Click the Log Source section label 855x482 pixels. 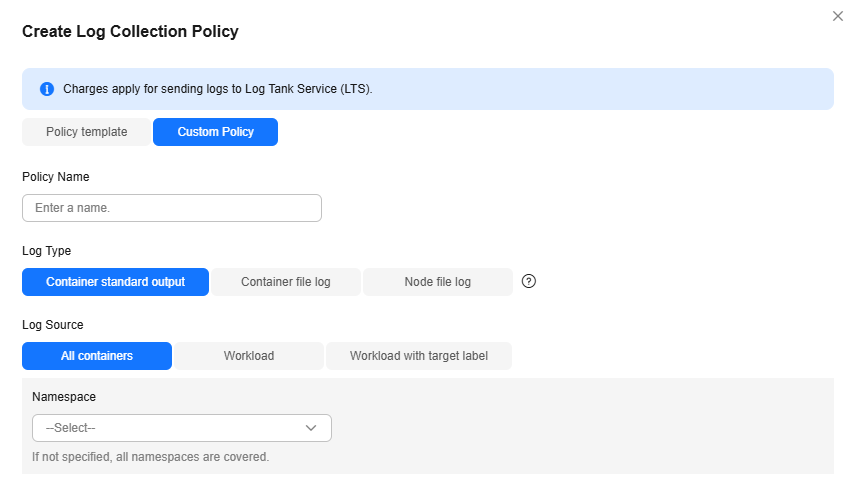(x=53, y=325)
